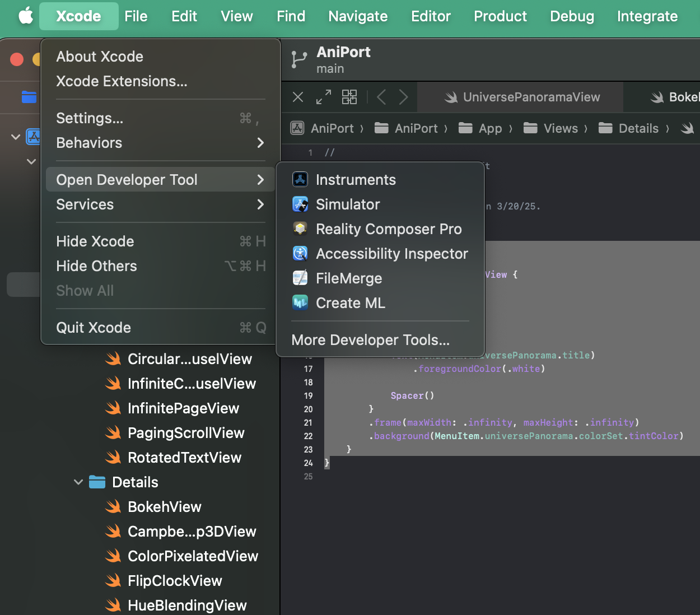Launch Instruments from the submenu
This screenshot has height=615, width=700.
pyautogui.click(x=380, y=180)
